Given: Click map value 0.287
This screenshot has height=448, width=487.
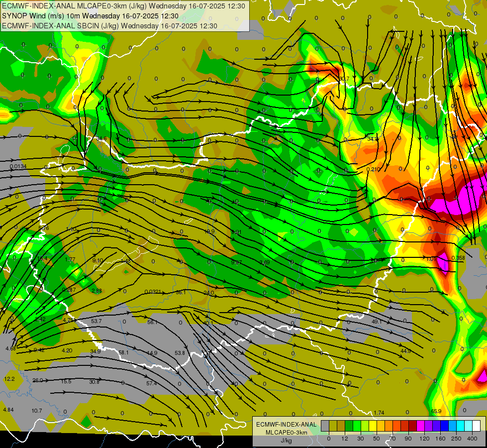Looking at the screenshot, I should [69, 290].
